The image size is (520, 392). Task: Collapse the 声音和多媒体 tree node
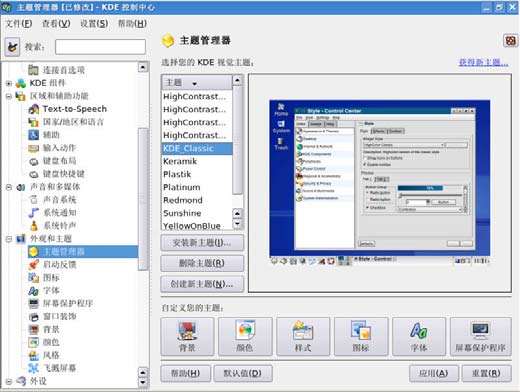click(9, 187)
